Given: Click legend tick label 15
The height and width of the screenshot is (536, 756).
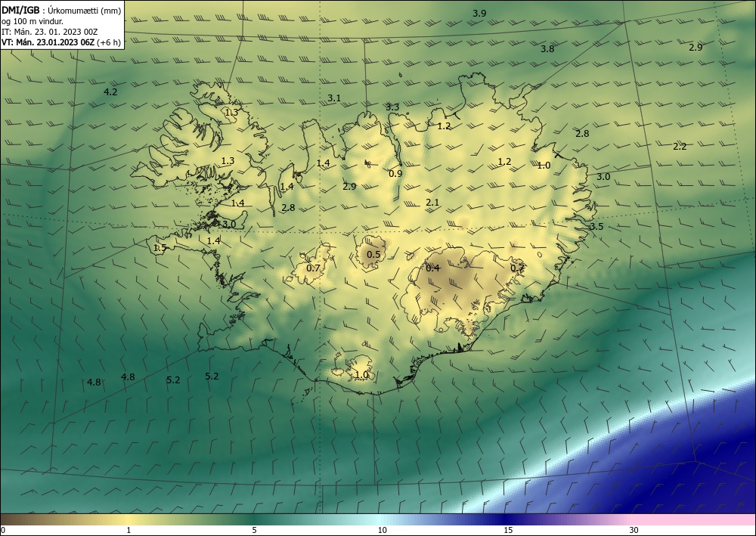Looking at the screenshot, I should (508, 531).
